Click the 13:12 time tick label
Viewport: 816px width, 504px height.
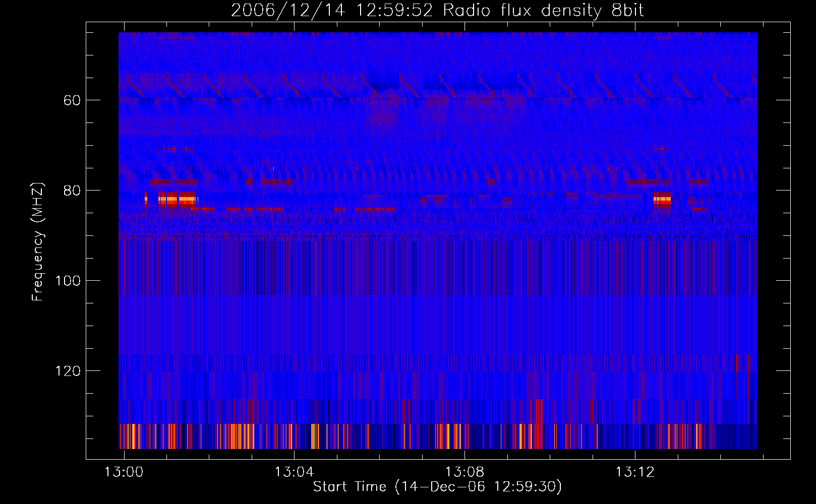tap(635, 472)
